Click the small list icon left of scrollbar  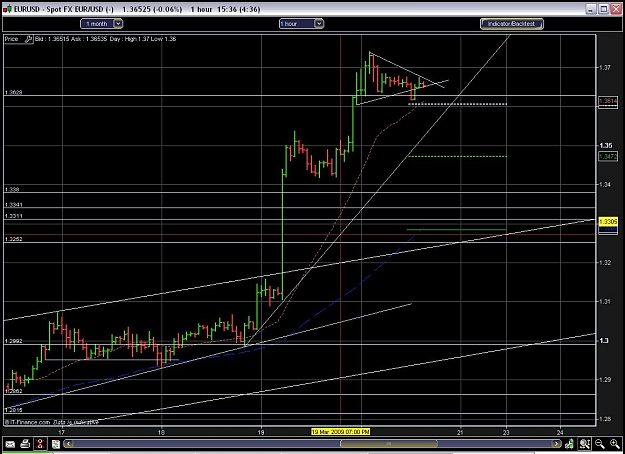(x=55, y=444)
